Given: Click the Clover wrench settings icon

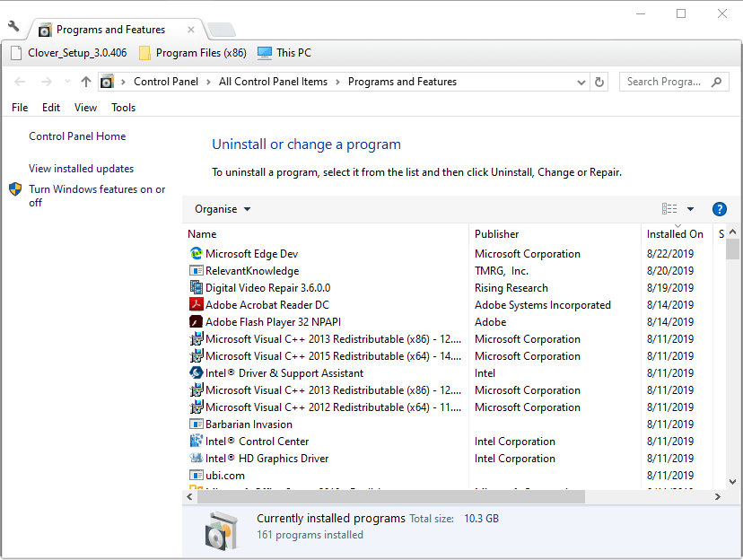Looking at the screenshot, I should coord(13,27).
